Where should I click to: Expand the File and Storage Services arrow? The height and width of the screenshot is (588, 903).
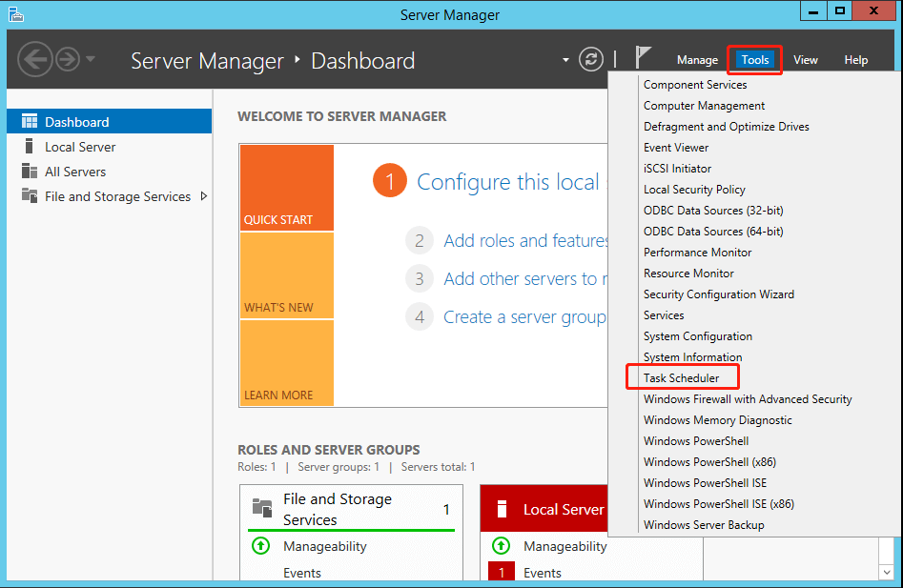tap(203, 196)
